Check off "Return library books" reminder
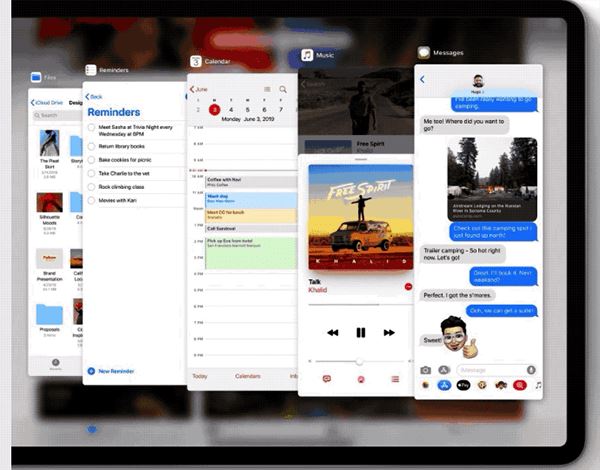 tap(91, 146)
